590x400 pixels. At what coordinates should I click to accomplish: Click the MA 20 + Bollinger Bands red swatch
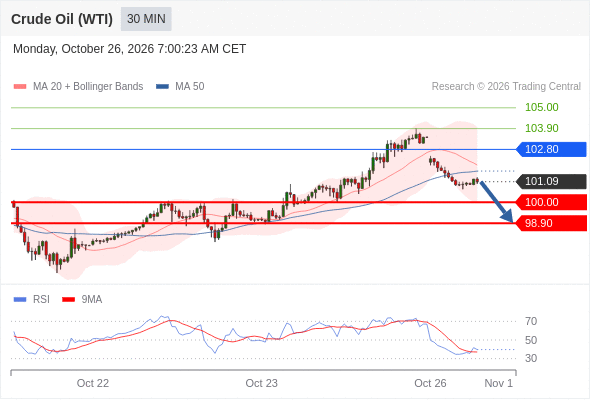coord(20,87)
